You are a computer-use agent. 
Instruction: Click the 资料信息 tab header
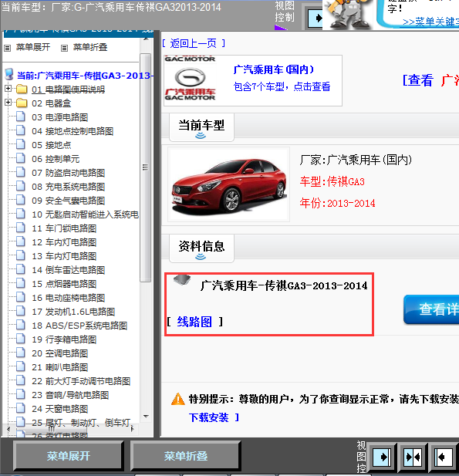[201, 248]
